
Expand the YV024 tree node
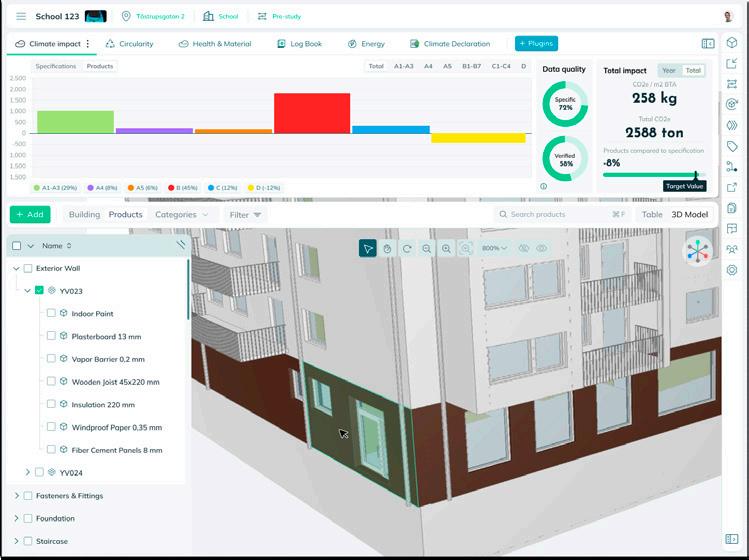point(28,472)
